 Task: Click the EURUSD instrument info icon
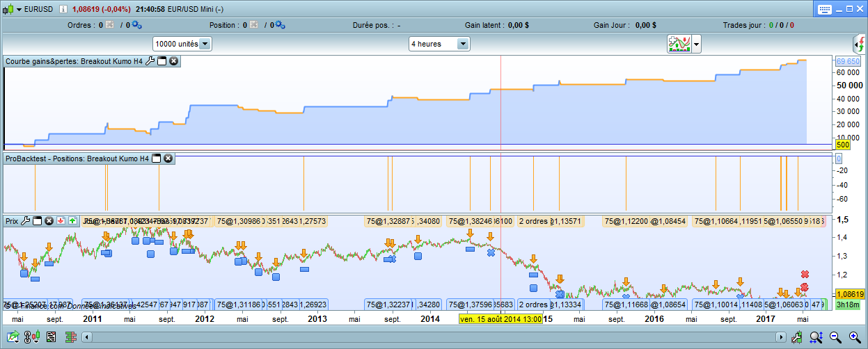pos(63,10)
